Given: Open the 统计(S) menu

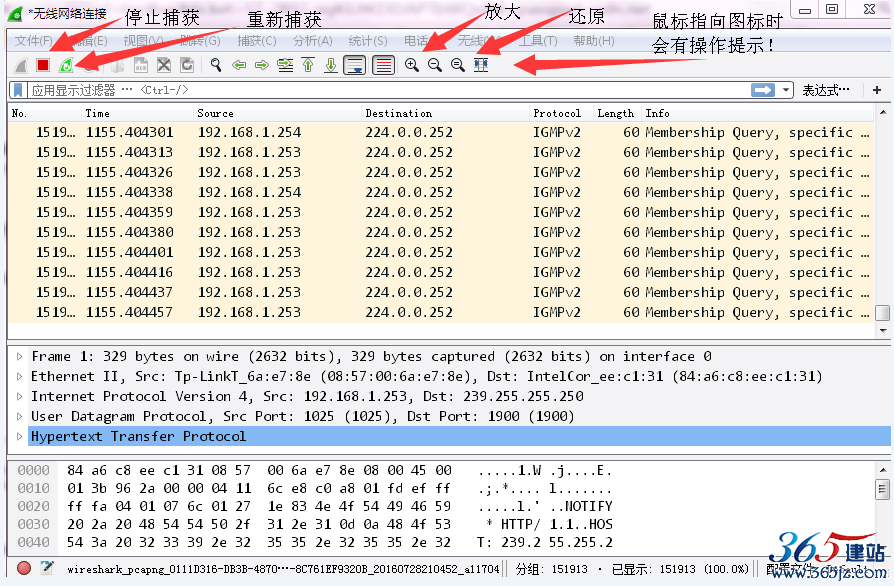Looking at the screenshot, I should [368, 41].
